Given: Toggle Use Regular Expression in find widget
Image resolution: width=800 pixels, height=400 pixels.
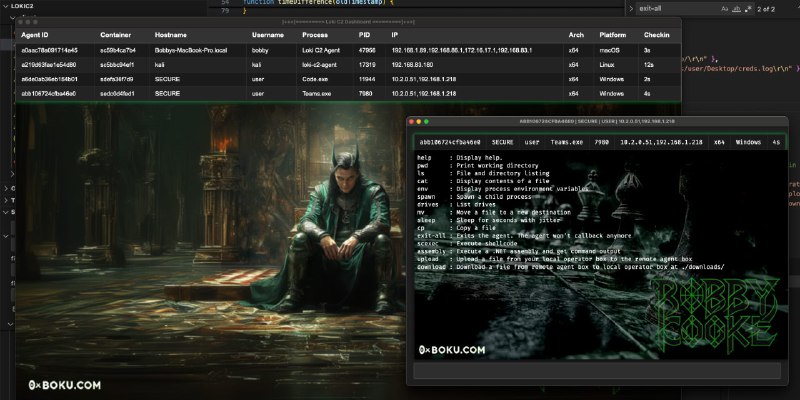Looking at the screenshot, I should [x=748, y=9].
